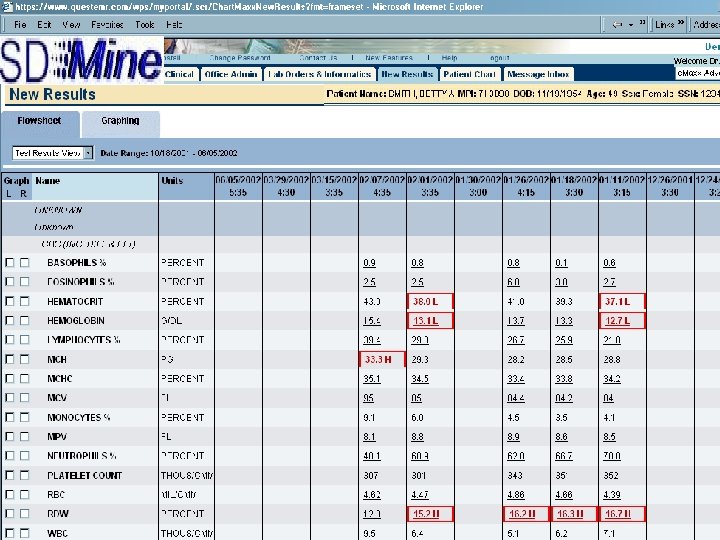
Task: Click the Help link in the portal header
Action: [x=449, y=58]
